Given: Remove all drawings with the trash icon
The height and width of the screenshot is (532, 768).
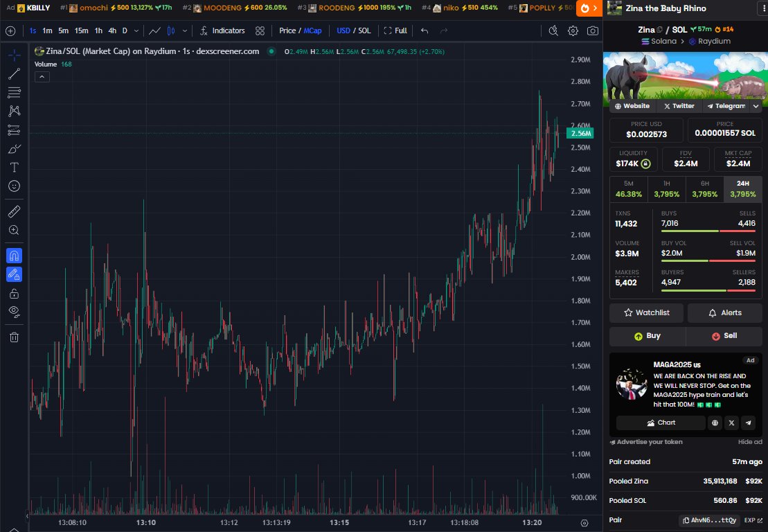Looking at the screenshot, I should click(14, 337).
